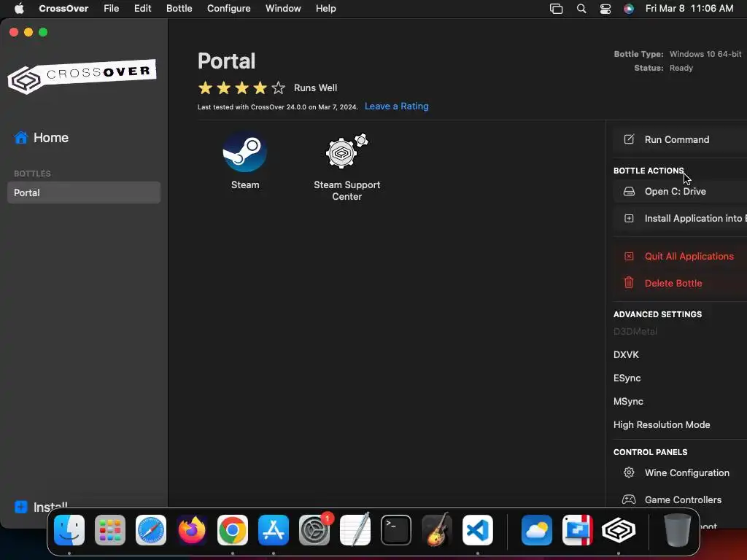The height and width of the screenshot is (560, 747).
Task: Open the CrossOver app menu
Action: coord(63,9)
